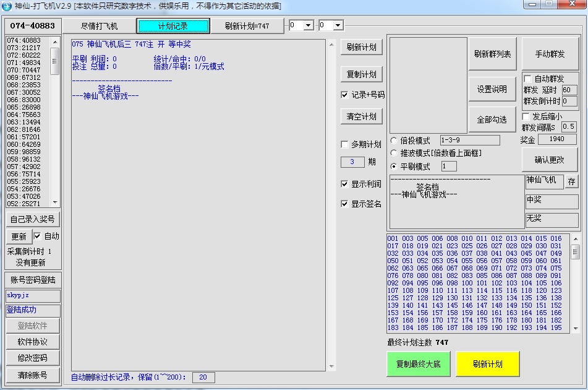Click the app icon in title bar
The width and height of the screenshot is (588, 390).
point(7,6)
